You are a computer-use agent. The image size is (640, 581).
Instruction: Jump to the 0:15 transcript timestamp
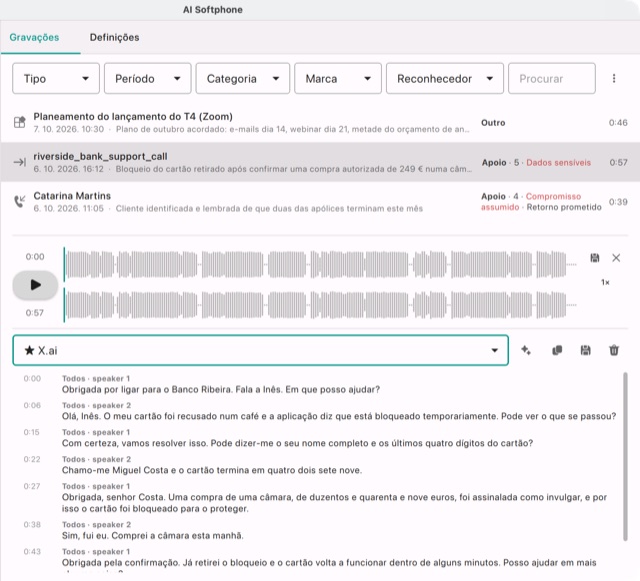[x=31, y=432]
